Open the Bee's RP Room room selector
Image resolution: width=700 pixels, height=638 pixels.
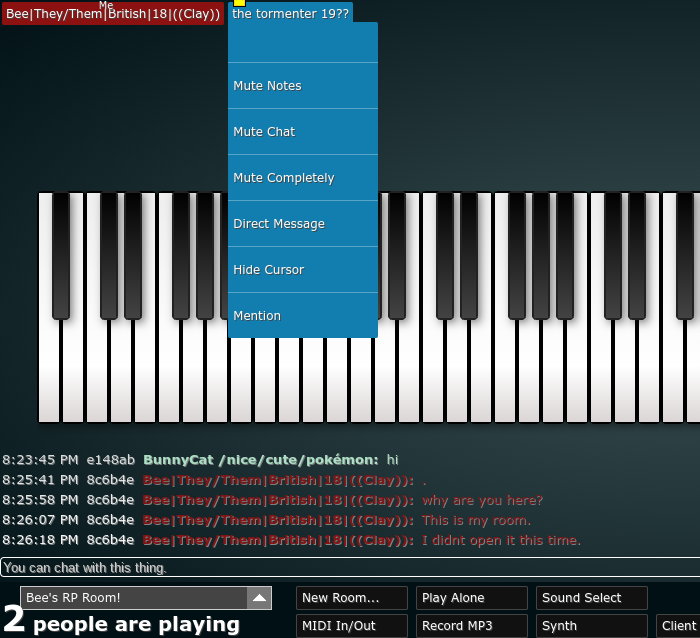tap(133, 598)
